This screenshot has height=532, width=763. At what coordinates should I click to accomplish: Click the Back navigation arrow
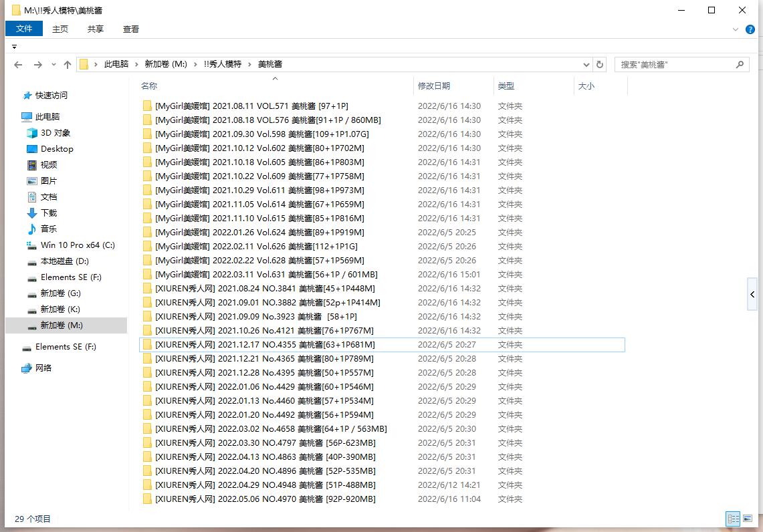click(19, 65)
